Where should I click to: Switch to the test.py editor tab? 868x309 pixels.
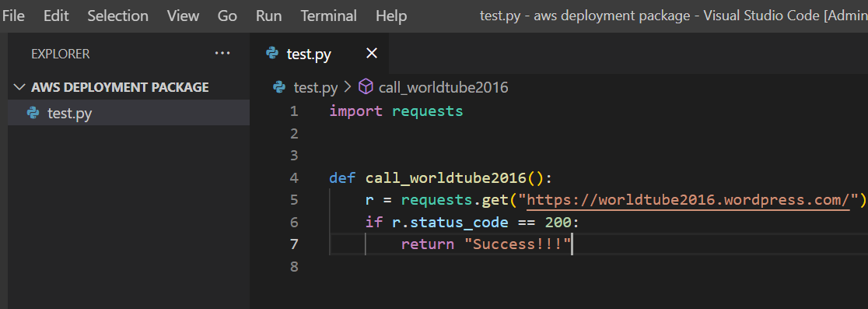click(x=320, y=54)
